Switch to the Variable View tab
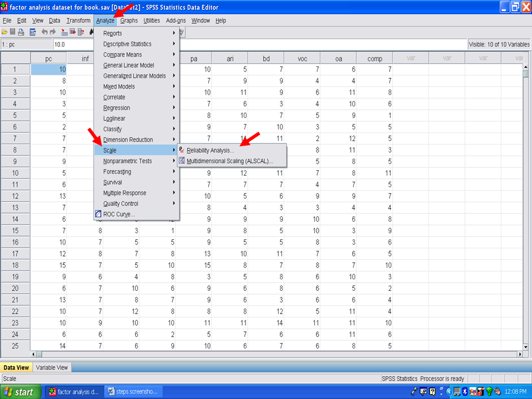532x399 pixels. point(52,367)
